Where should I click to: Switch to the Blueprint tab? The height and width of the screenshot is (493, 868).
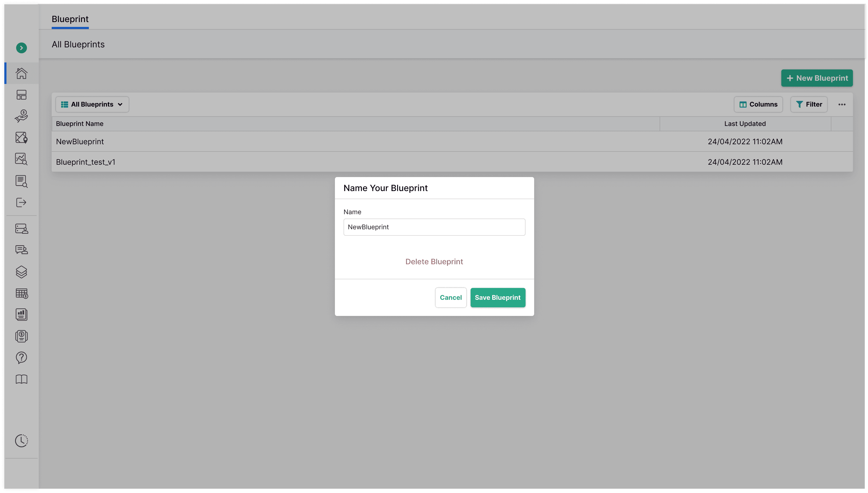[x=70, y=19]
